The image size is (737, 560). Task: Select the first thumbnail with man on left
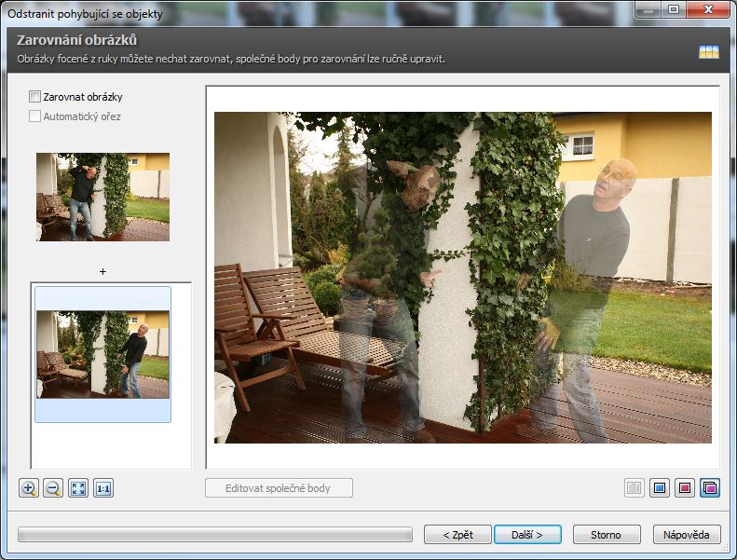[x=102, y=197]
